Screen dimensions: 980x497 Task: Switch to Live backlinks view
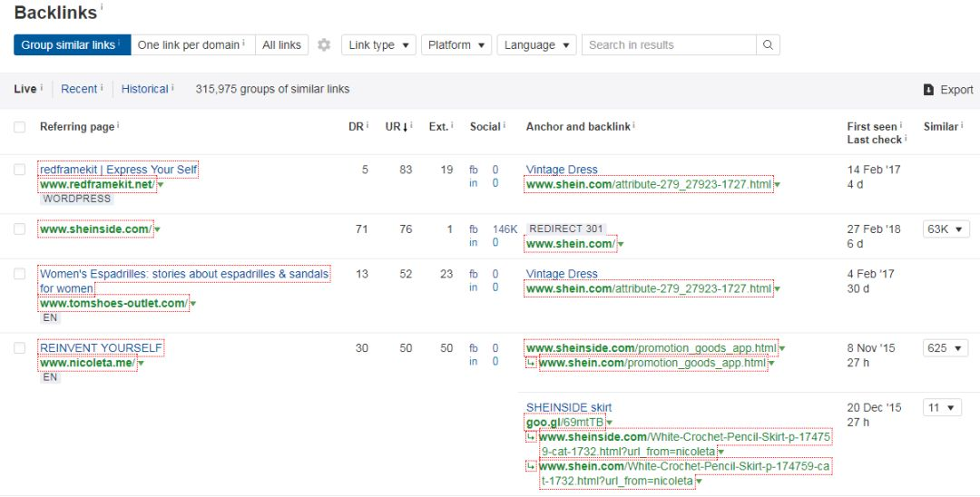pyautogui.click(x=25, y=89)
